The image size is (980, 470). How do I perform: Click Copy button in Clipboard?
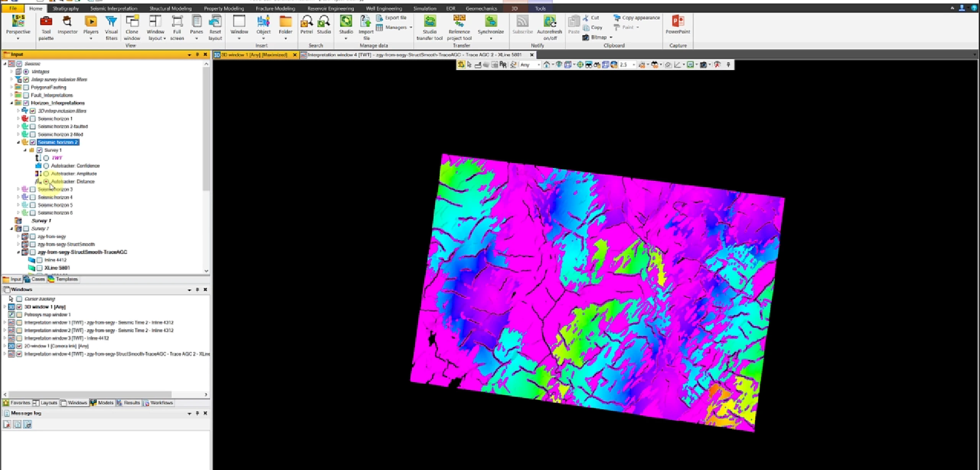tap(593, 28)
